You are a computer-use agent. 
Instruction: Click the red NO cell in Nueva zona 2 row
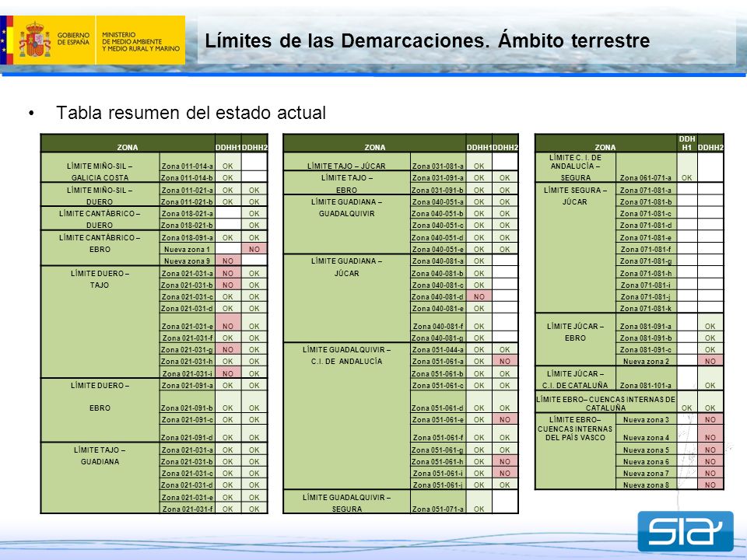coord(710,361)
